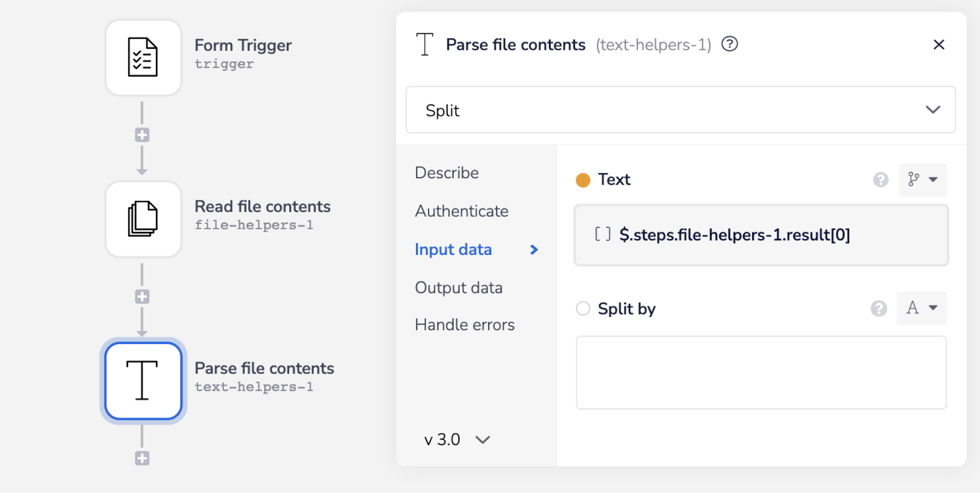Add step after Read file contents
The width and height of the screenshot is (980, 493).
[x=142, y=296]
